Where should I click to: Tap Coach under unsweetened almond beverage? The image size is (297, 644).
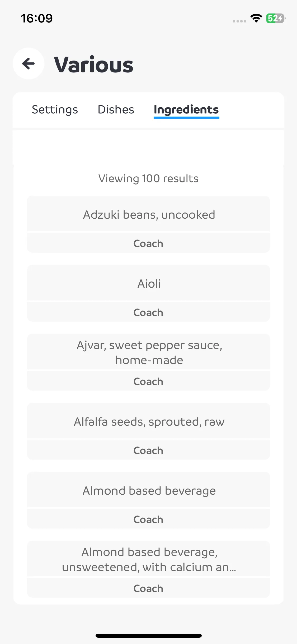coord(148,588)
